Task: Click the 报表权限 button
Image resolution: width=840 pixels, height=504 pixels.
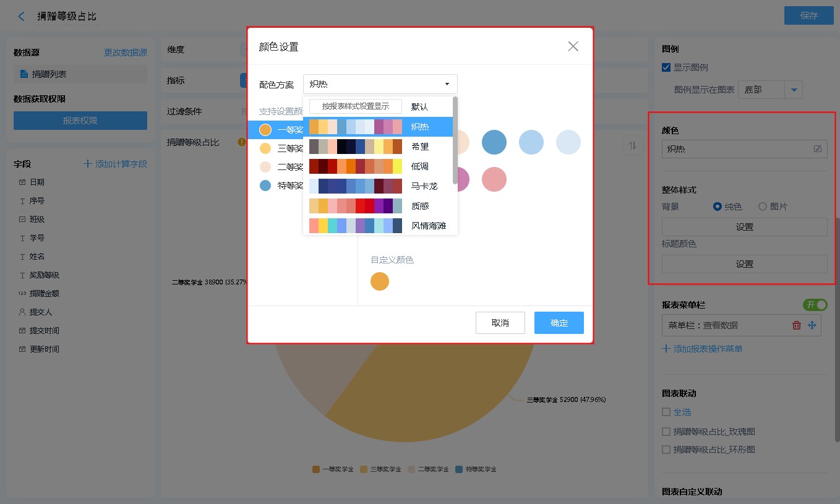Action: (x=80, y=121)
